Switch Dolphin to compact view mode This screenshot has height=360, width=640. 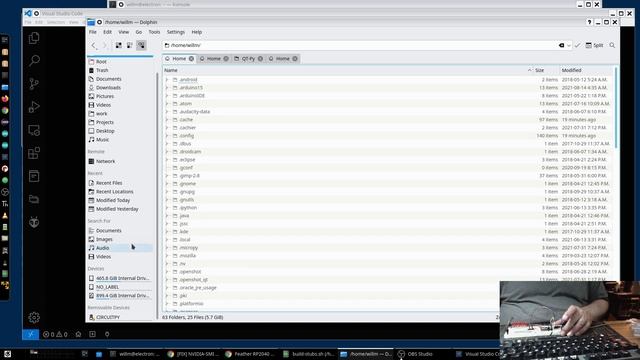129,45
